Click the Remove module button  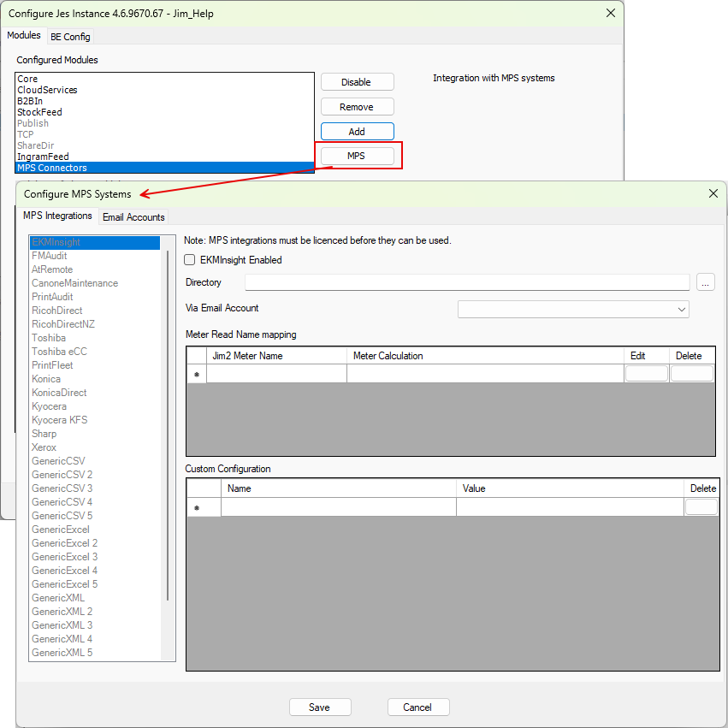pyautogui.click(x=357, y=107)
